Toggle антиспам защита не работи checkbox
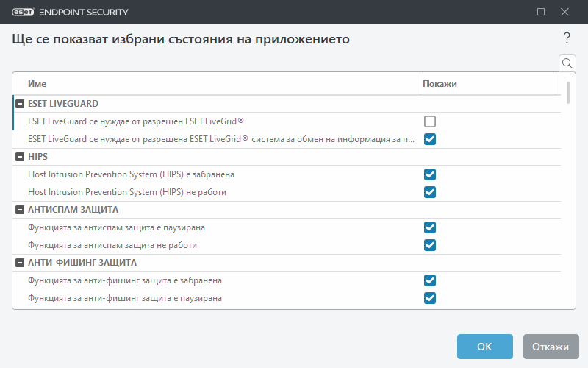The width and height of the screenshot is (588, 368). pos(430,245)
